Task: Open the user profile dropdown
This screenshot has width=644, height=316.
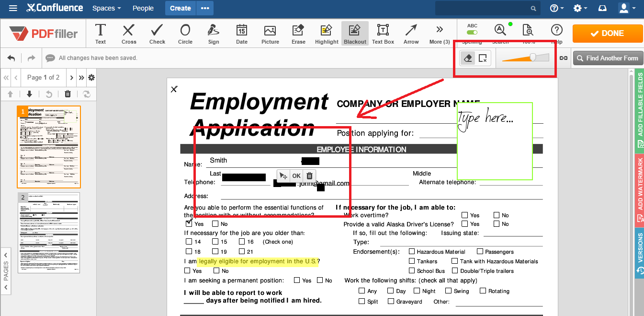Action: pos(627,8)
